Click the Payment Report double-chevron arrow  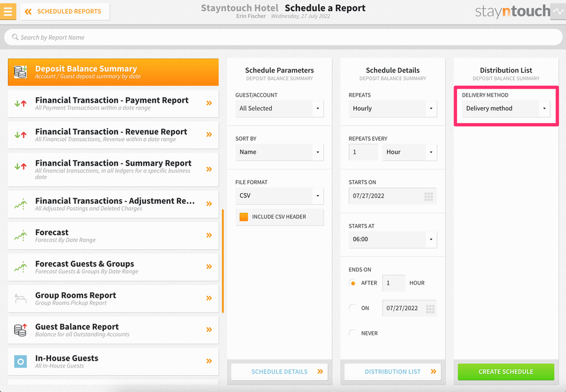point(209,103)
